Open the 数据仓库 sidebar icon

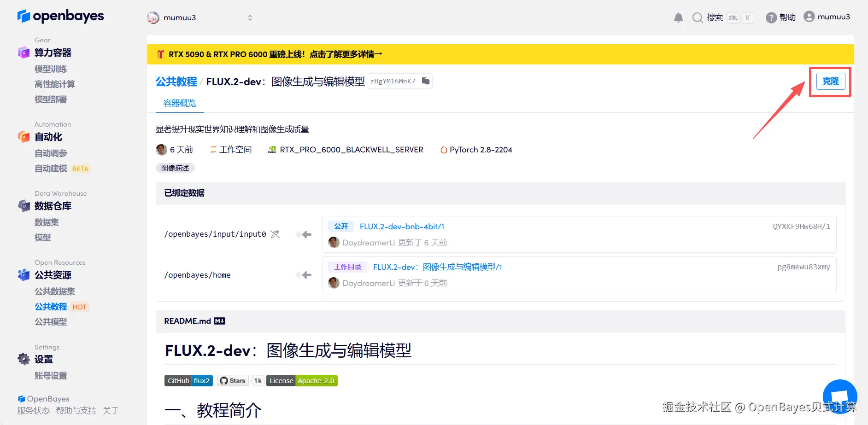[23, 206]
